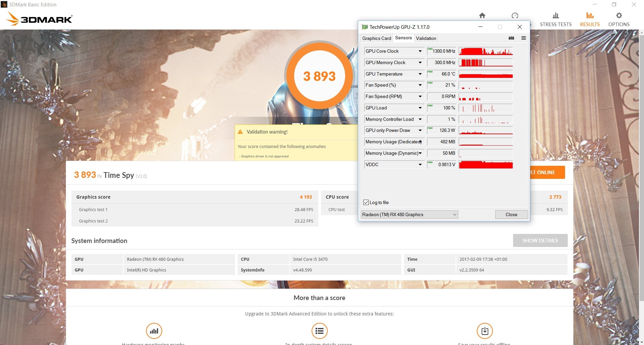Viewport: 644px width, 345px height.
Task: Click the Memory Usage (Dedicated) 482 MB value
Action: click(x=442, y=142)
